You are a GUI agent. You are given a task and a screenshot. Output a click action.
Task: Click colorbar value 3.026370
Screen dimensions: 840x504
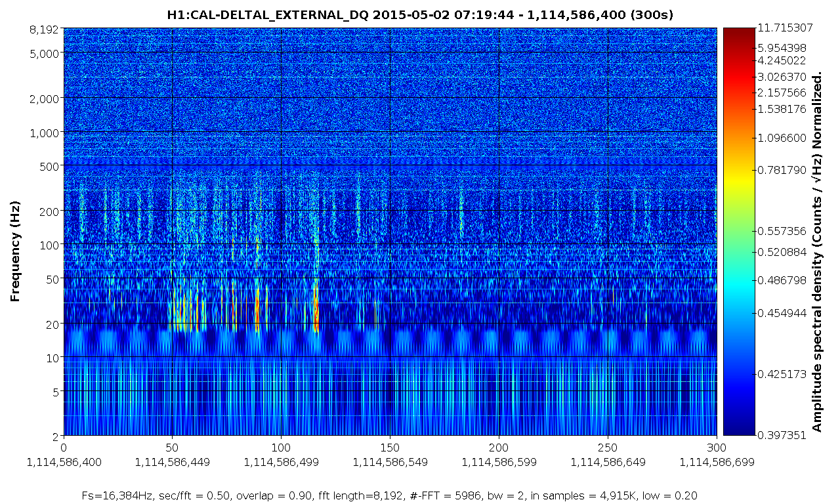click(782, 77)
